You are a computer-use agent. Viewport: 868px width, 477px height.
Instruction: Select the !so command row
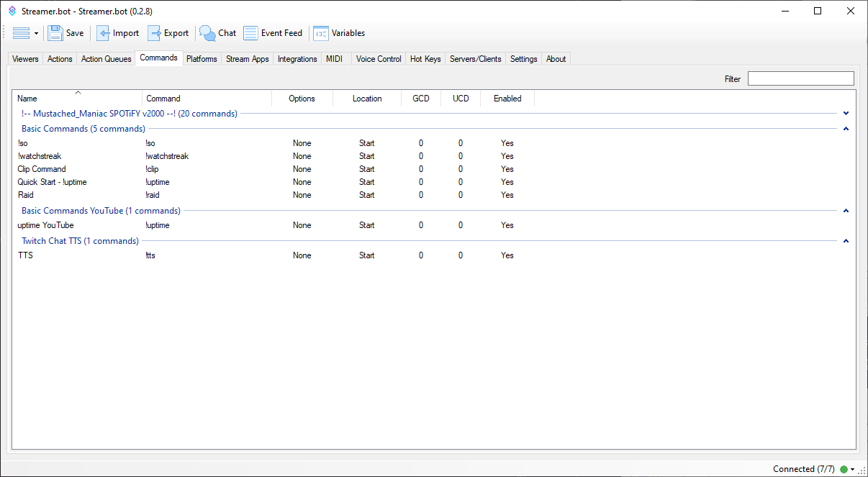(x=434, y=143)
